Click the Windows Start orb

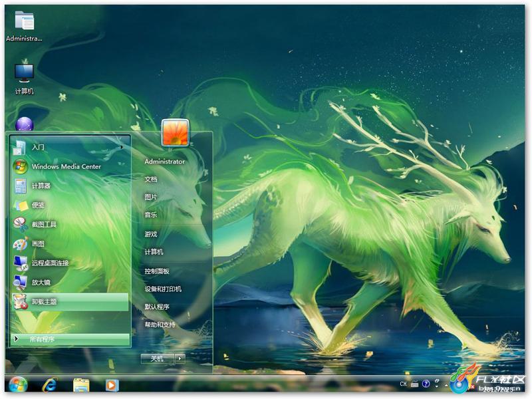coord(19,386)
